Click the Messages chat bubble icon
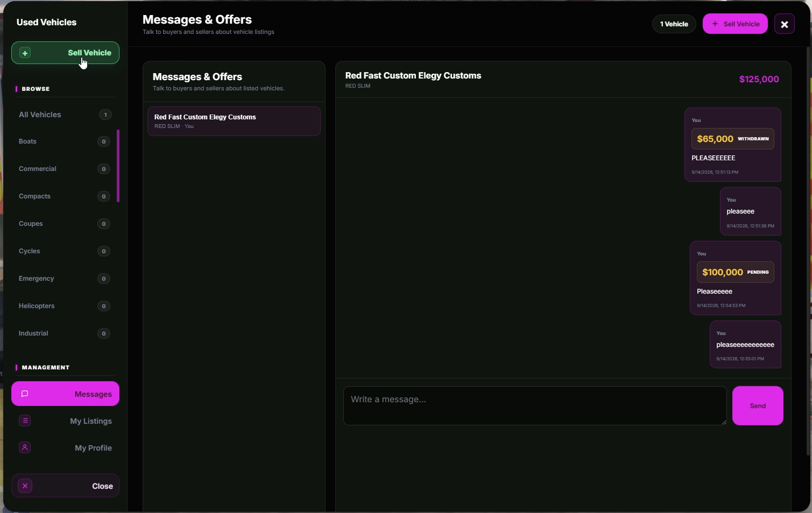The height and width of the screenshot is (513, 812). pyautogui.click(x=25, y=394)
